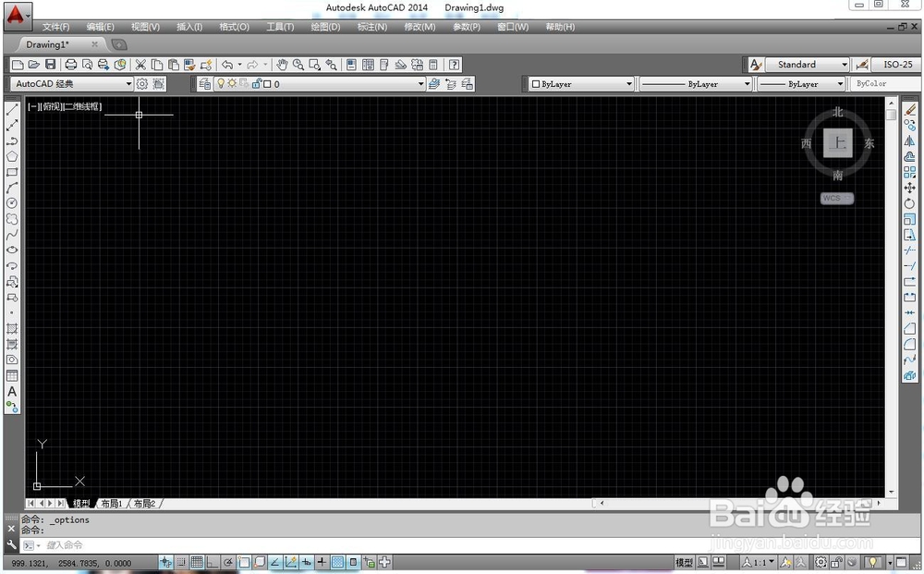Create a new drawing with the New icon
The height and width of the screenshot is (574, 924).
pyautogui.click(x=18, y=65)
